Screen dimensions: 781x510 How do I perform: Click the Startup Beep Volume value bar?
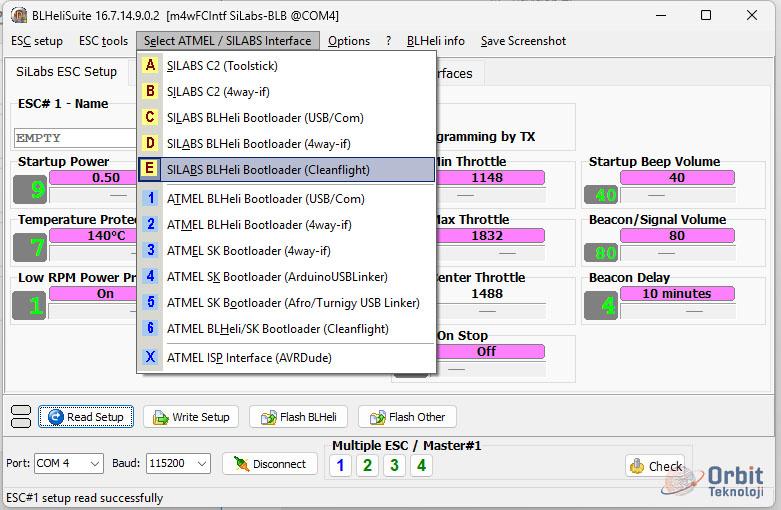pyautogui.click(x=677, y=178)
